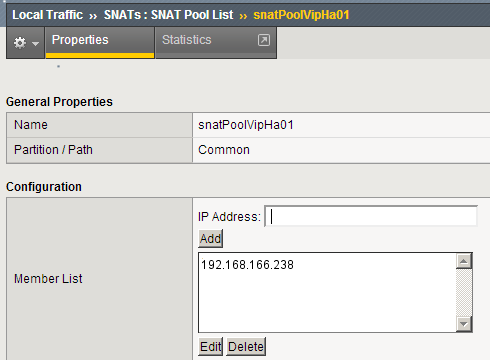This screenshot has height=360, width=490.
Task: Open Statistics in new window icon
Action: click(x=264, y=40)
